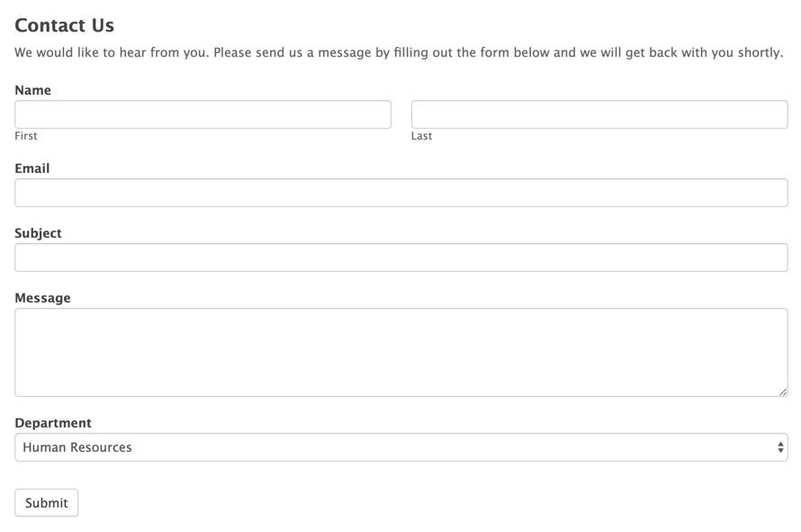This screenshot has height=532, width=801.
Task: Focus the Last name text box
Action: coord(599,114)
